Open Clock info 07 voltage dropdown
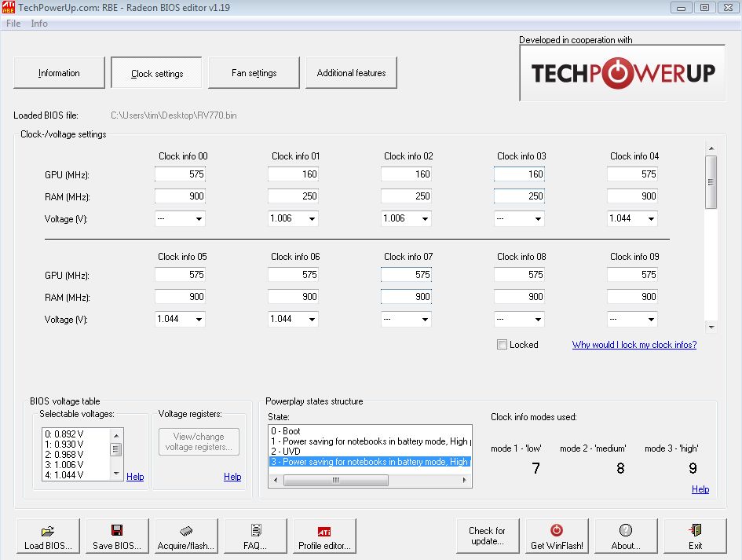Image resolution: width=742 pixels, height=560 pixels. (x=425, y=320)
